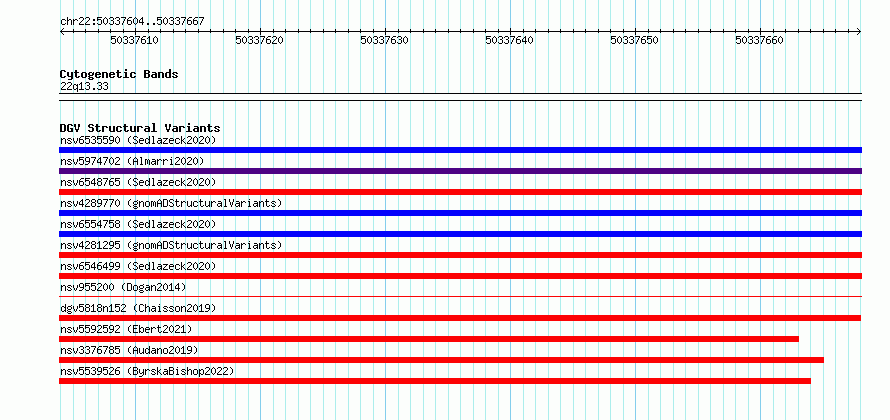Image resolution: width=890 pixels, height=420 pixels.
Task: Click ruler position 50337620
Action: point(260,40)
